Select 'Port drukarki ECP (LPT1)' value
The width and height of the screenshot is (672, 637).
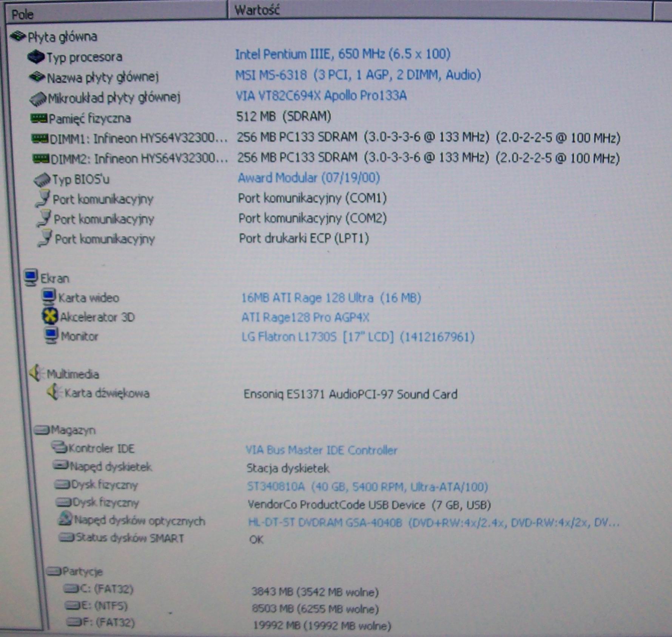coord(304,238)
